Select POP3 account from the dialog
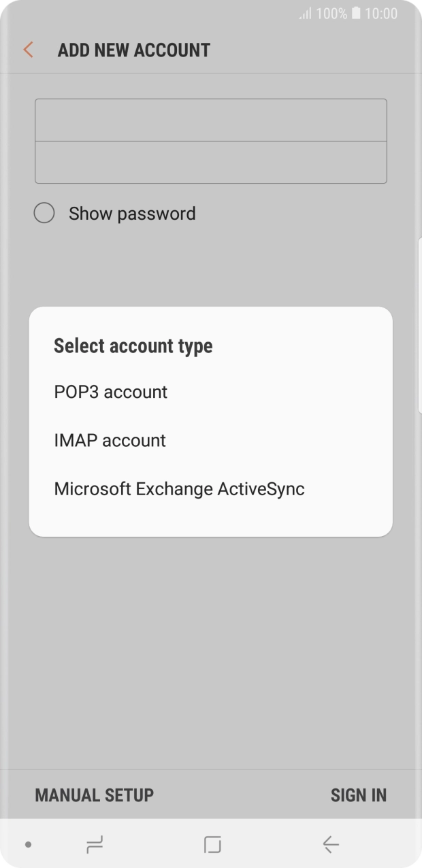Image resolution: width=422 pixels, height=868 pixels. [110, 392]
